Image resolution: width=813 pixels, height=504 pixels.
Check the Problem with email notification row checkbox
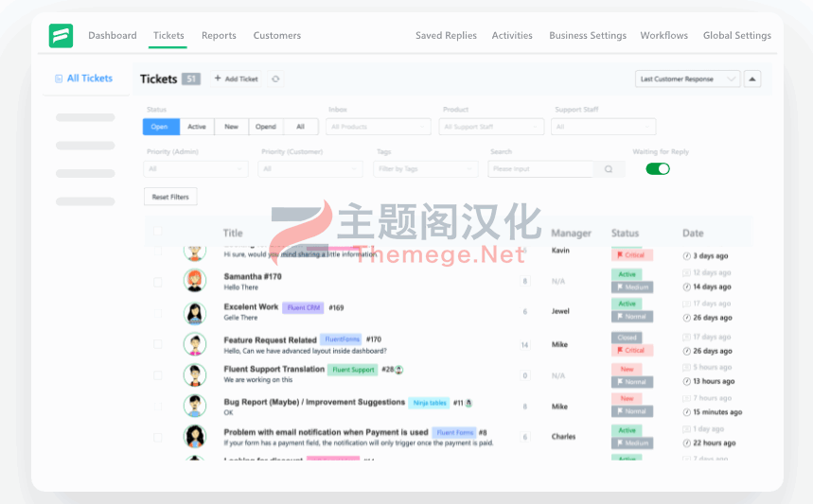pos(158,438)
